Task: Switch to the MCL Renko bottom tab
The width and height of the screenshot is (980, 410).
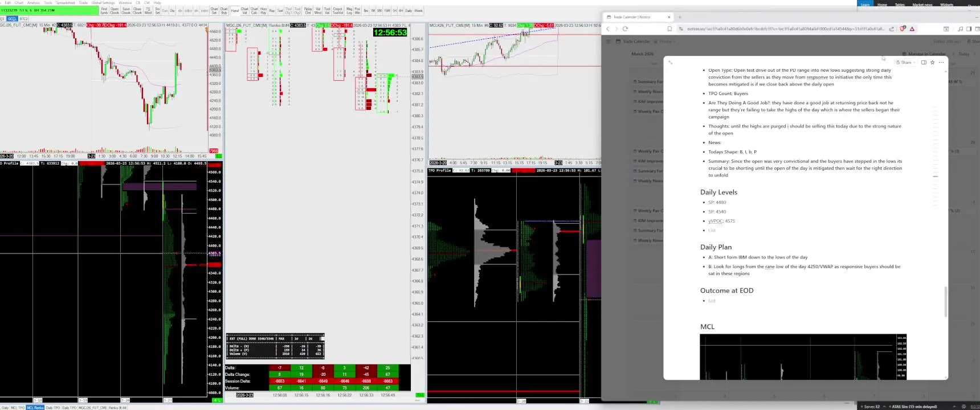Action: [35, 408]
